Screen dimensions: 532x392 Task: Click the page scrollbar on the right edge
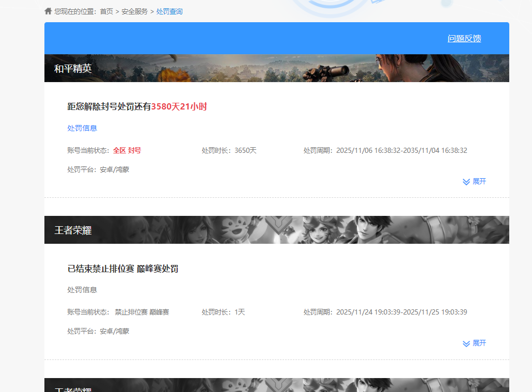529,196
